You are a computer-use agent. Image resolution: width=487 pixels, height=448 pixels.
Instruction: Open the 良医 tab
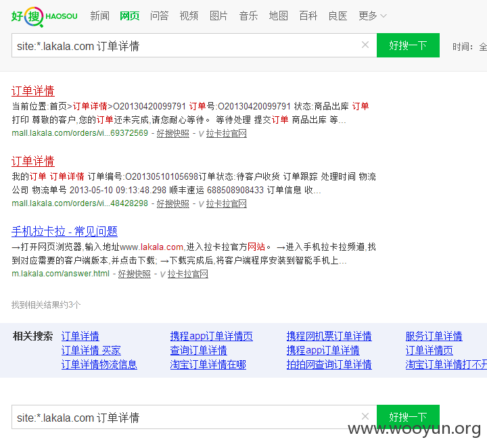pos(338,16)
